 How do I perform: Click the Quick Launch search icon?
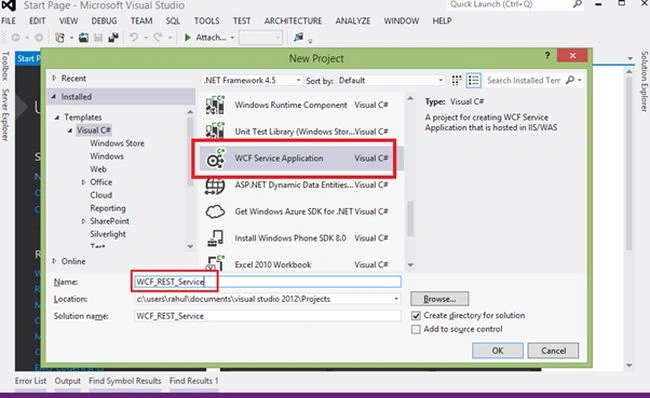pyautogui.click(x=577, y=4)
